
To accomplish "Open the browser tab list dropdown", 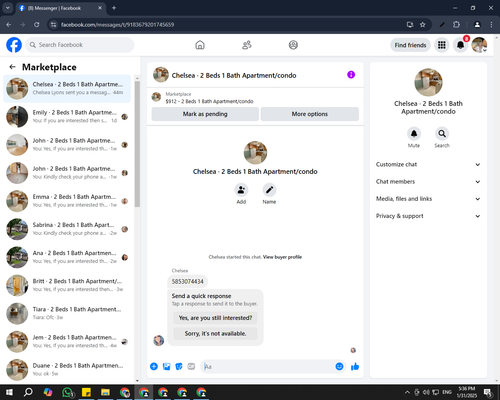I will (8, 8).
